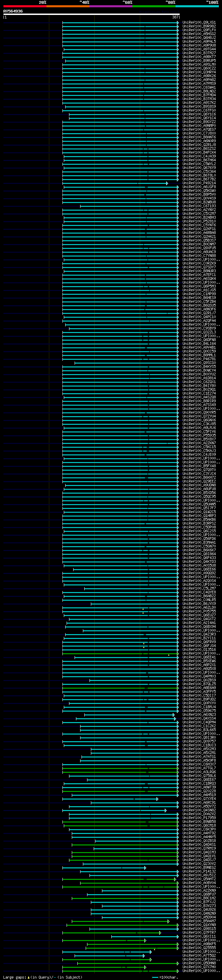
Task: Open UniRef100_Q4U9Z6 entry
Action: pyautogui.click(x=199, y=909)
